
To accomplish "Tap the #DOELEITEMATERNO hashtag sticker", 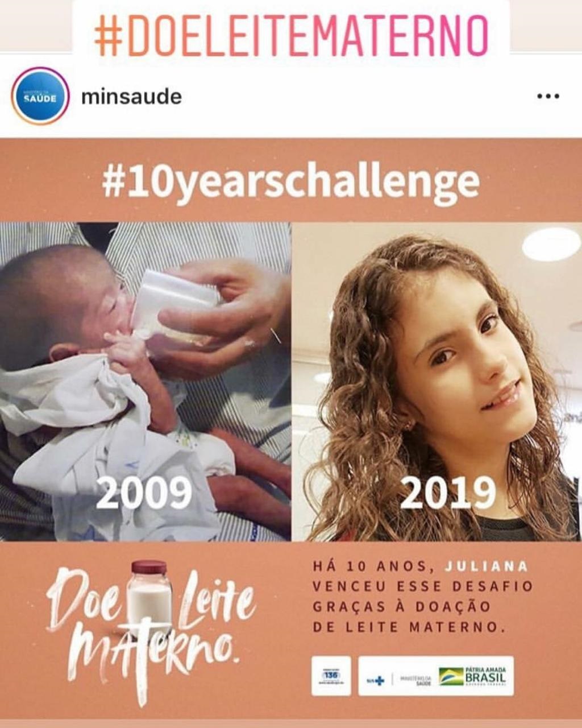I will (x=291, y=35).
